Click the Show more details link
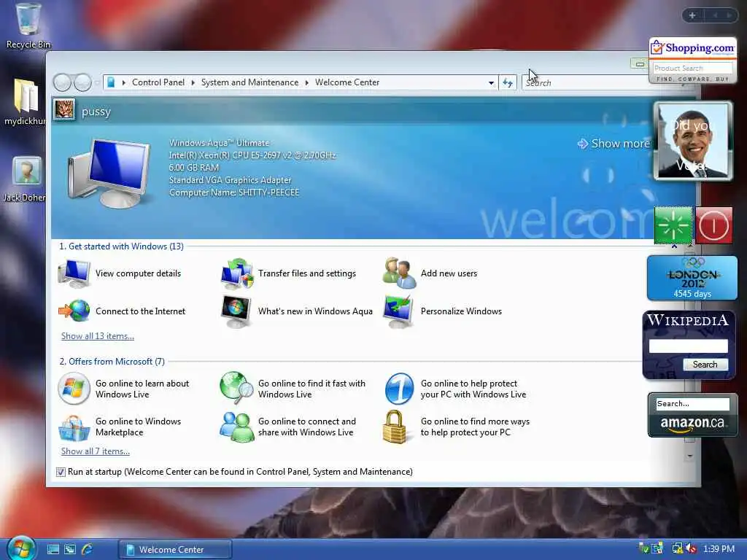 click(613, 144)
